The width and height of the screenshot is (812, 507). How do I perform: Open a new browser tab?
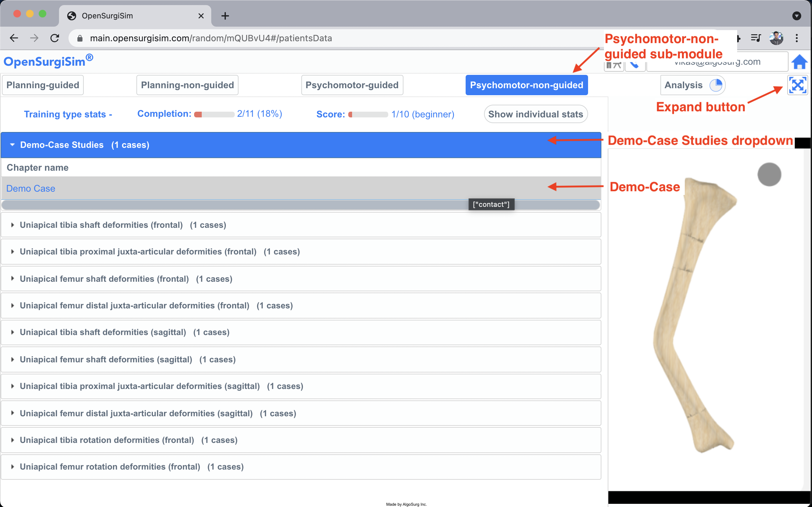(x=225, y=16)
